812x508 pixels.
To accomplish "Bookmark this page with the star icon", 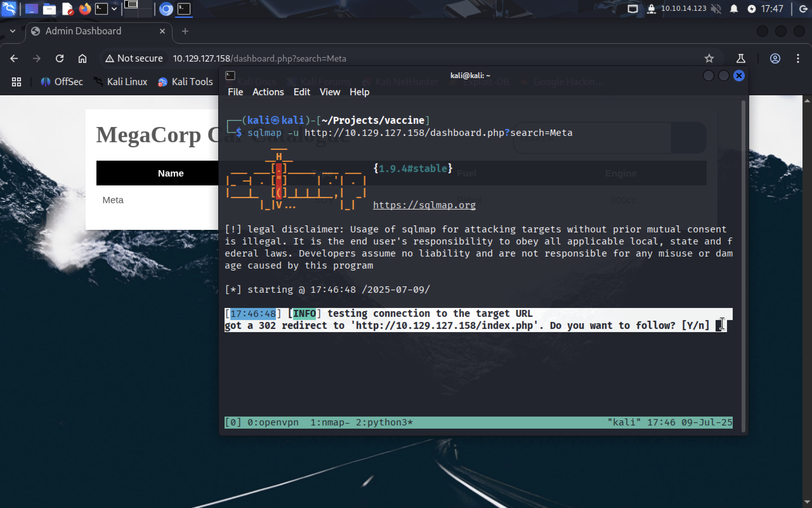I will pos(709,58).
